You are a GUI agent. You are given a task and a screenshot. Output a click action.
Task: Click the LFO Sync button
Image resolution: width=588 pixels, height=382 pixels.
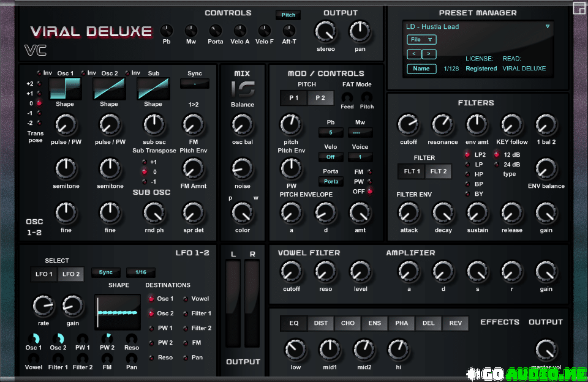106,272
